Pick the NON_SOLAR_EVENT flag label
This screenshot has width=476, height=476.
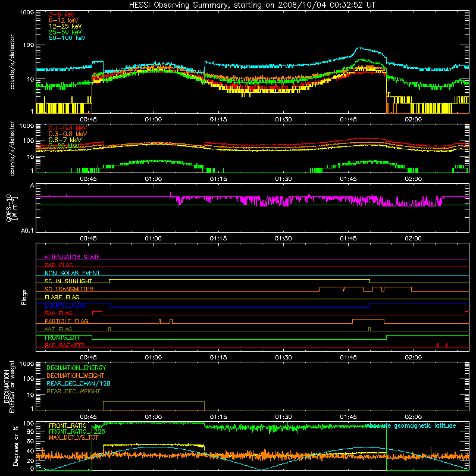tap(72, 273)
